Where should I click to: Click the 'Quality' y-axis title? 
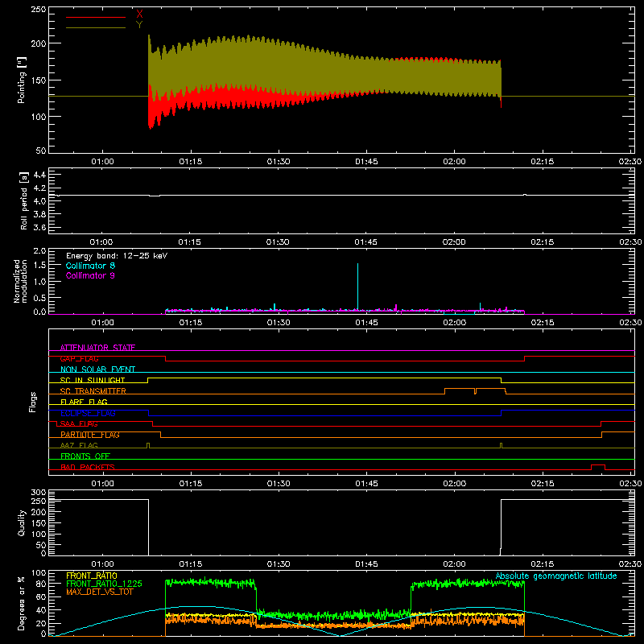click(x=22, y=522)
